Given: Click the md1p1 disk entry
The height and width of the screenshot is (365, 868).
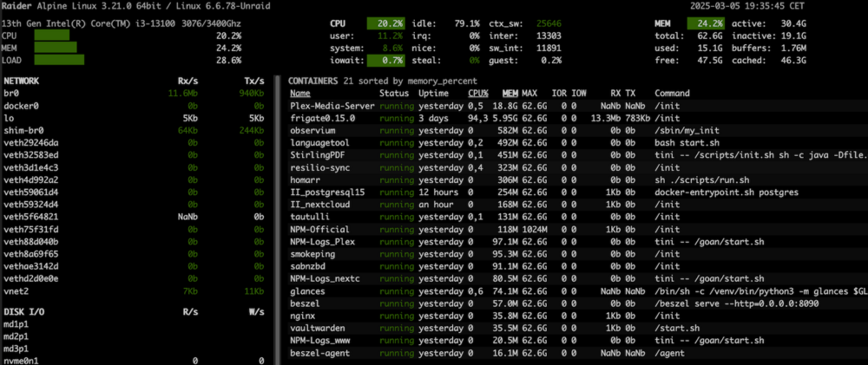Looking at the screenshot, I should [x=16, y=324].
